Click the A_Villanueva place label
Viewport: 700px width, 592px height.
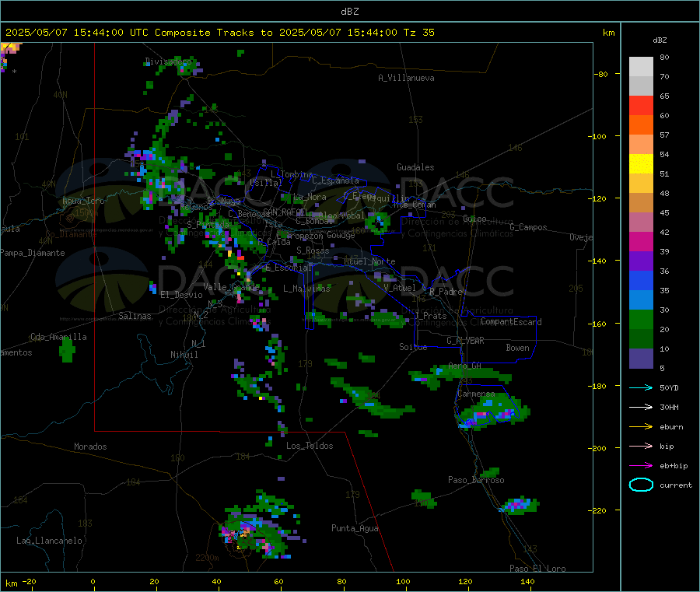click(x=406, y=78)
